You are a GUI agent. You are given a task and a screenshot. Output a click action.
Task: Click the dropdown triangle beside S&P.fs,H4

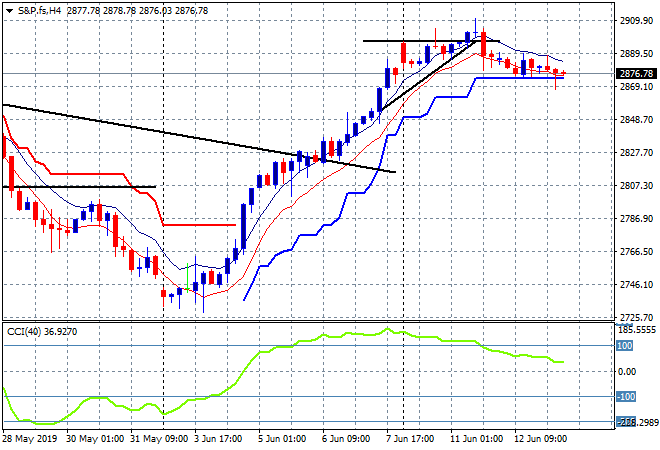(9, 11)
